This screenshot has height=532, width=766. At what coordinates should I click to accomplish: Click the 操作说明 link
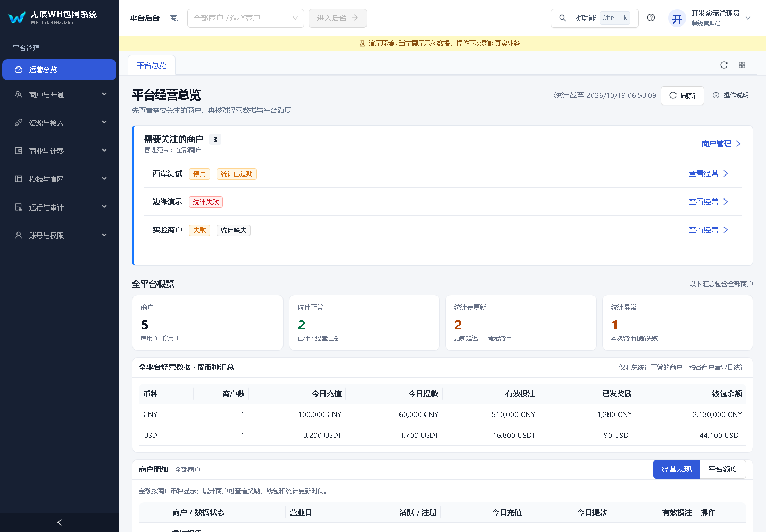pyautogui.click(x=731, y=95)
